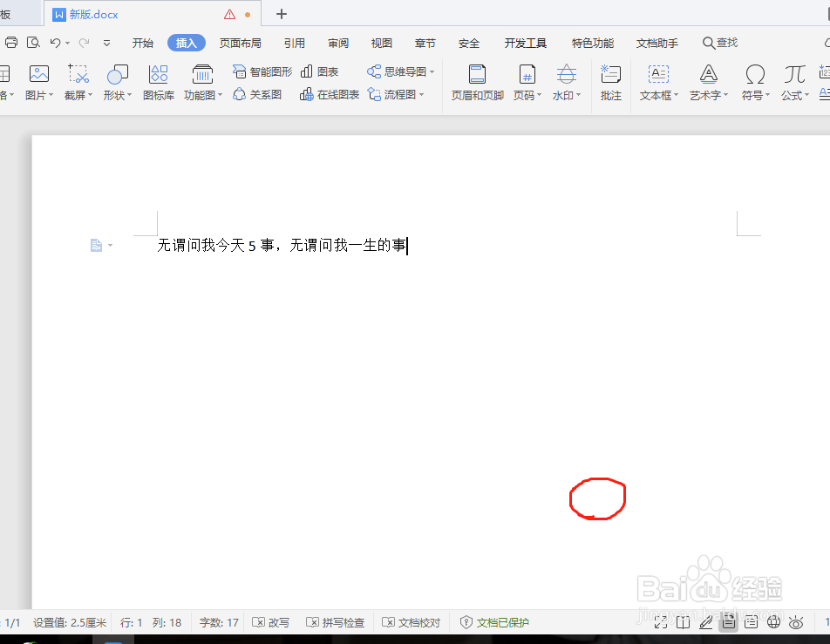Open the 页码 page number dropdown
The image size is (830, 644).
(x=527, y=83)
